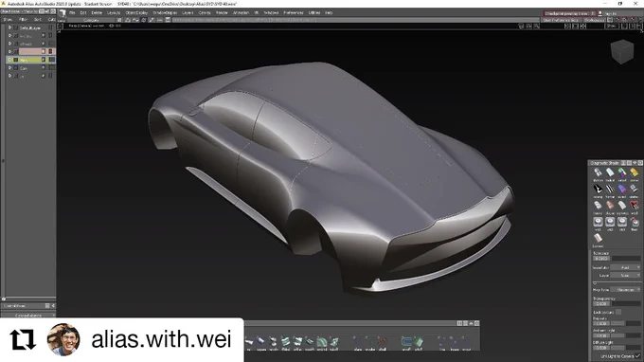Adjust the Diffuse Light slider

point(625,348)
